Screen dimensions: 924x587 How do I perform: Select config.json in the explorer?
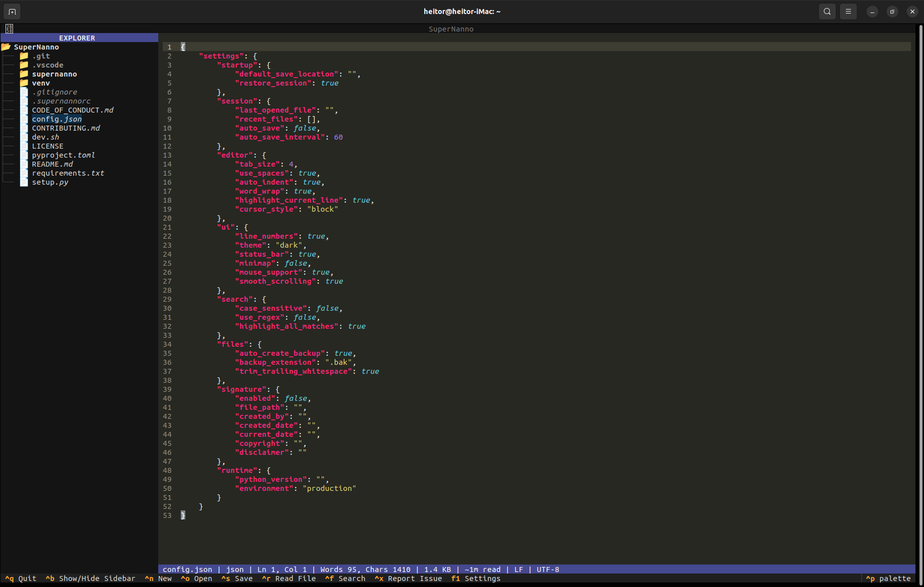click(57, 119)
